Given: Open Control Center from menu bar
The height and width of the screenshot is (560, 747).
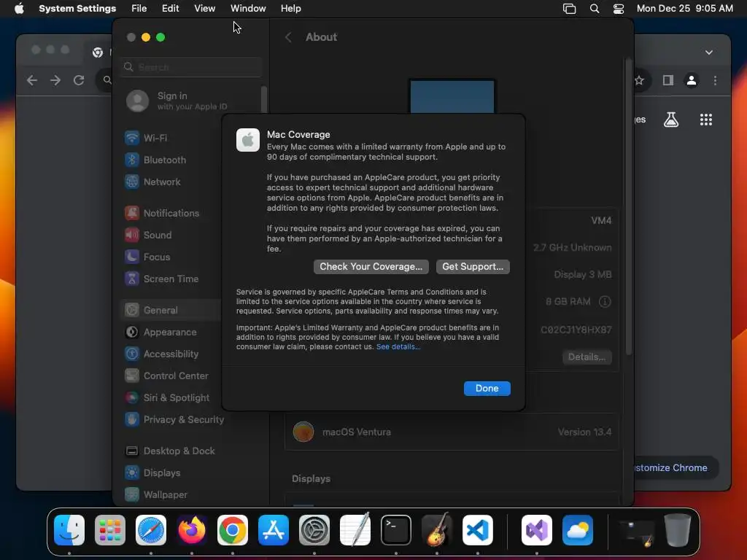Looking at the screenshot, I should [x=619, y=9].
